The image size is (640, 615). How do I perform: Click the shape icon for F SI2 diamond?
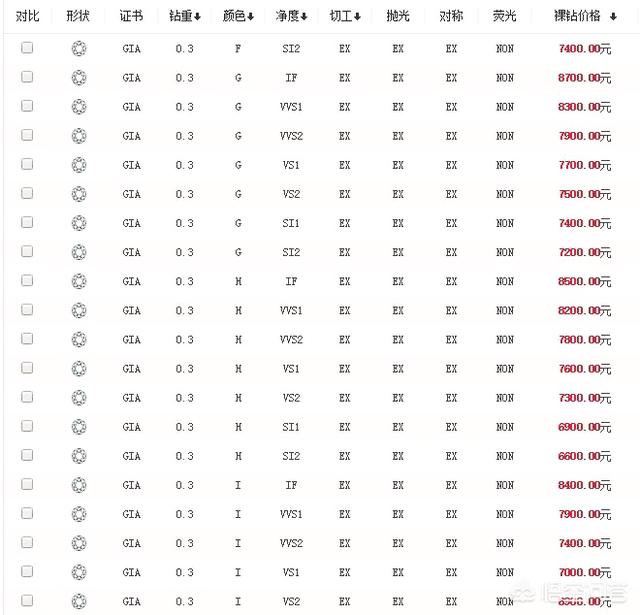(x=79, y=48)
